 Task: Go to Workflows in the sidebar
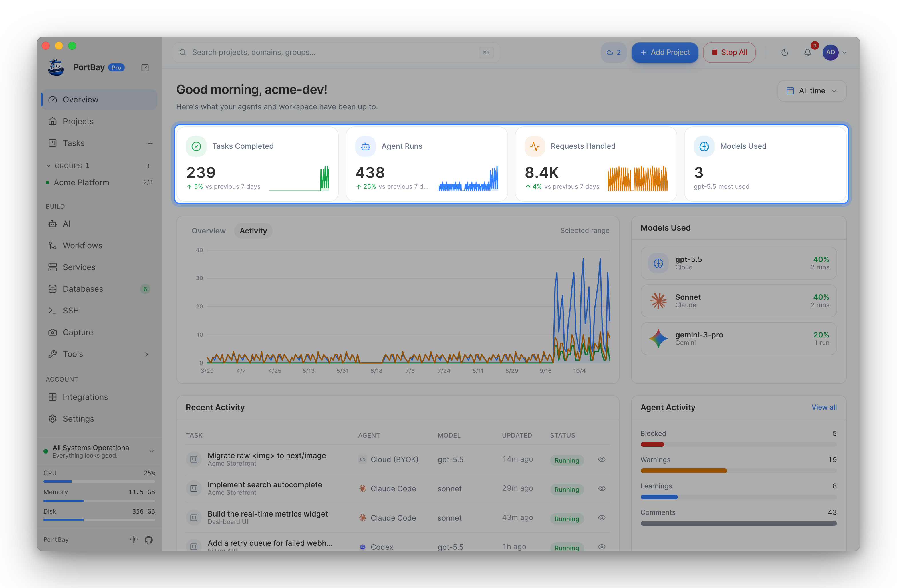pyautogui.click(x=100, y=245)
